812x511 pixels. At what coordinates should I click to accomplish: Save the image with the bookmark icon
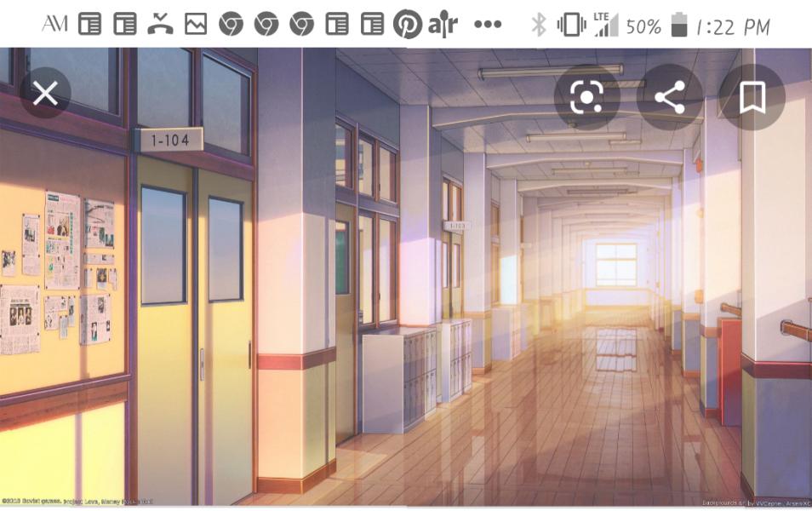[752, 97]
